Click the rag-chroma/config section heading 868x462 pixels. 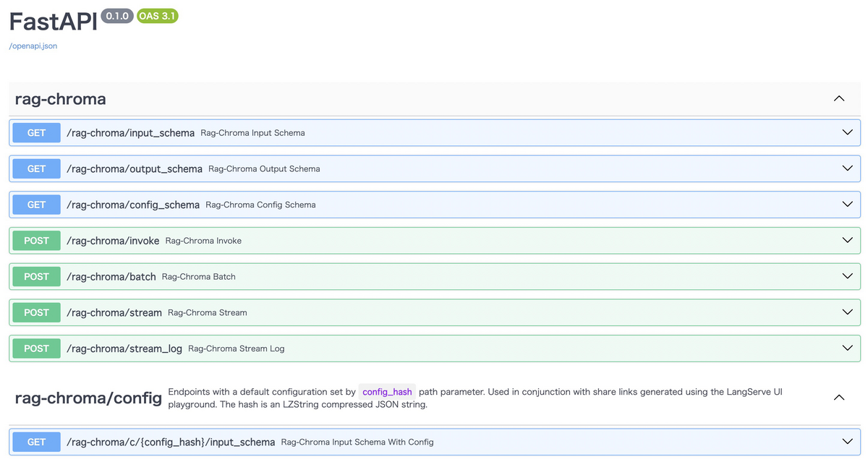click(x=88, y=398)
